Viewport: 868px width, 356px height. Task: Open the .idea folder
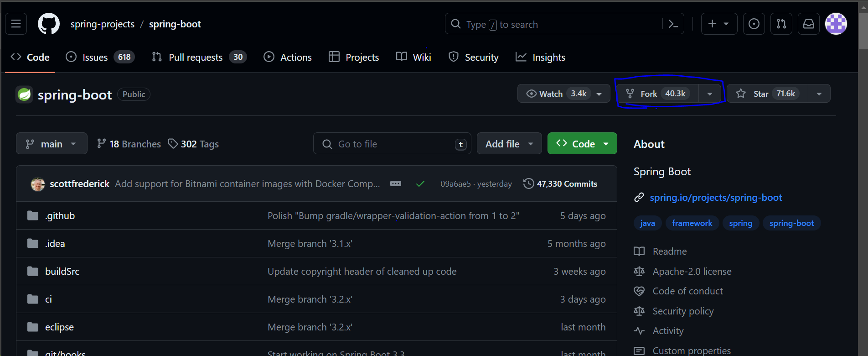coord(55,243)
